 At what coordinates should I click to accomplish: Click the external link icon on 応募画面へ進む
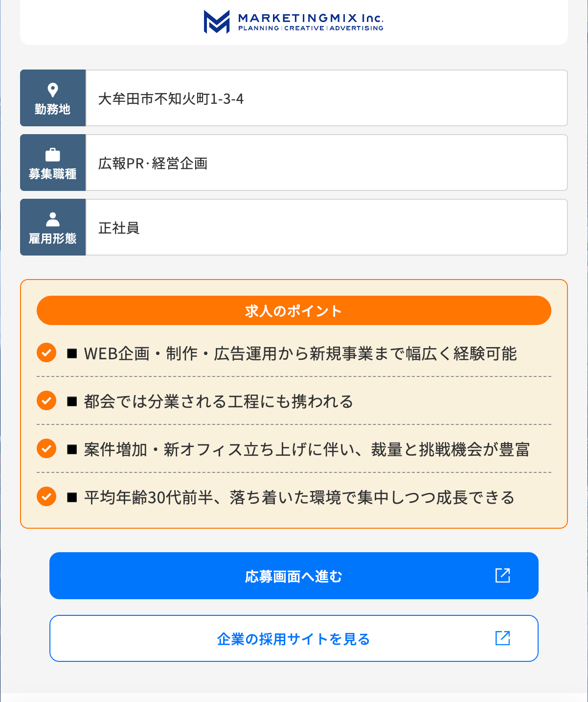[x=503, y=575]
